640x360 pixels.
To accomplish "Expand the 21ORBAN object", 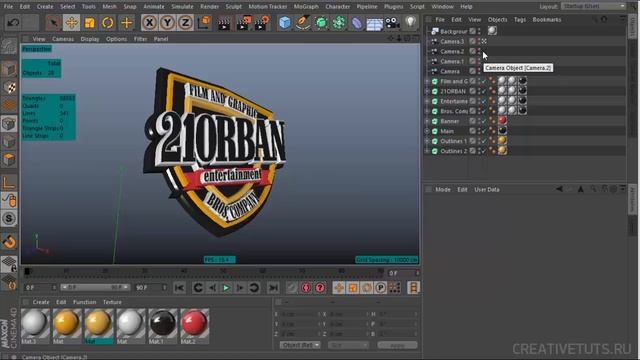I will [427, 91].
